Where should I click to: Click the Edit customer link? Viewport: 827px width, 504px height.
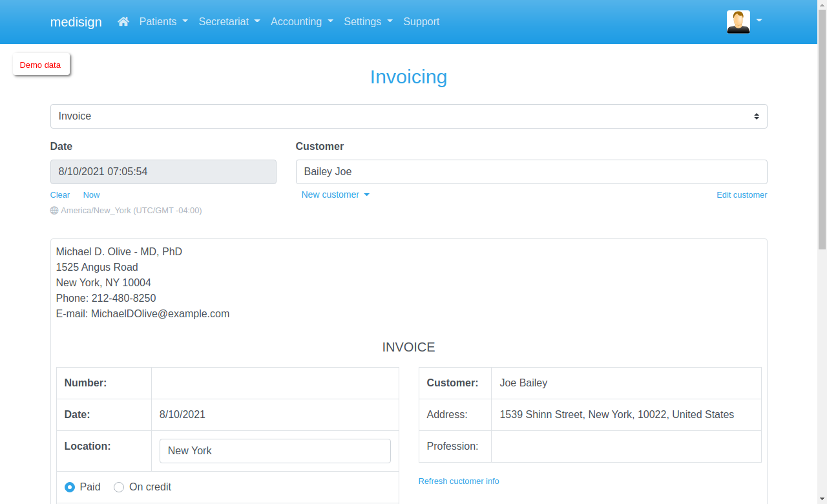pyautogui.click(x=742, y=194)
